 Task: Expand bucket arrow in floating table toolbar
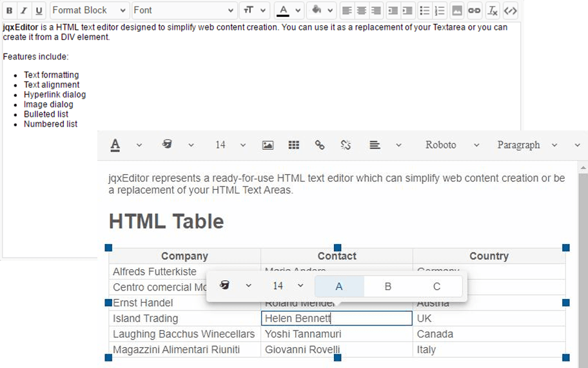tap(248, 286)
